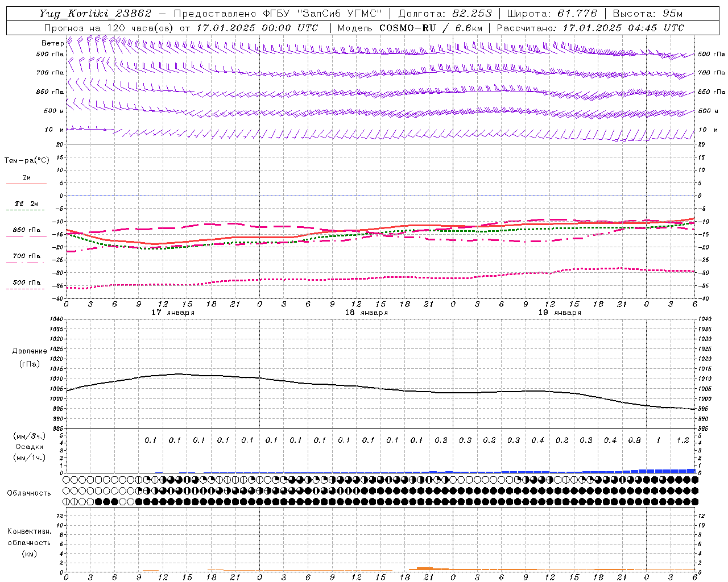This screenshot has height=582, width=728.
Task: Click the 500 м wind level label on left
Action: [x=55, y=111]
